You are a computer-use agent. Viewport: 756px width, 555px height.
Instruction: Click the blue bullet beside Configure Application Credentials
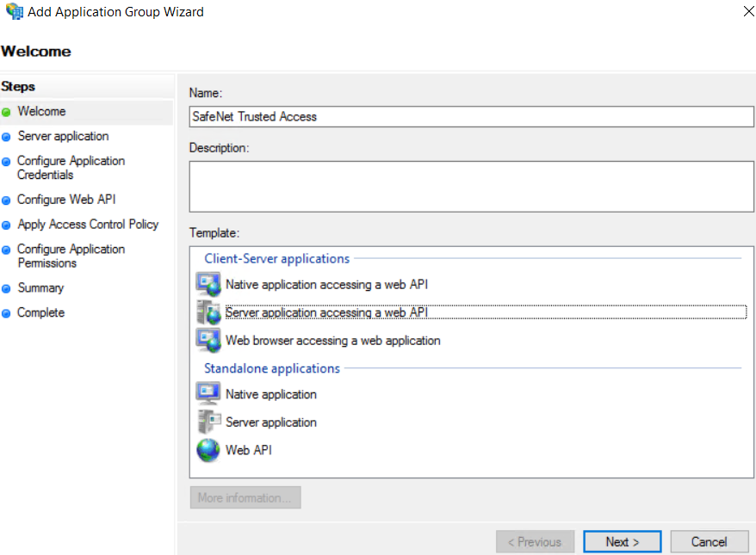click(6, 162)
